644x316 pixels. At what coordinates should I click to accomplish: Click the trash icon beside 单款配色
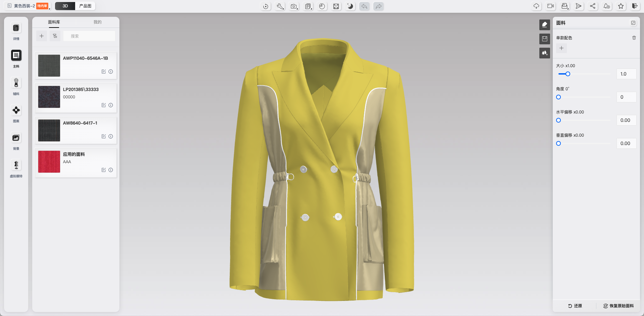634,38
